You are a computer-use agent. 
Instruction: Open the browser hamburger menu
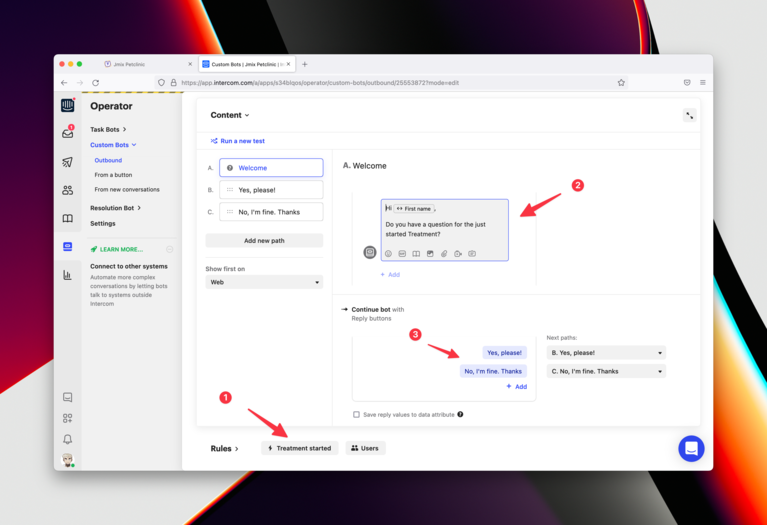click(702, 83)
